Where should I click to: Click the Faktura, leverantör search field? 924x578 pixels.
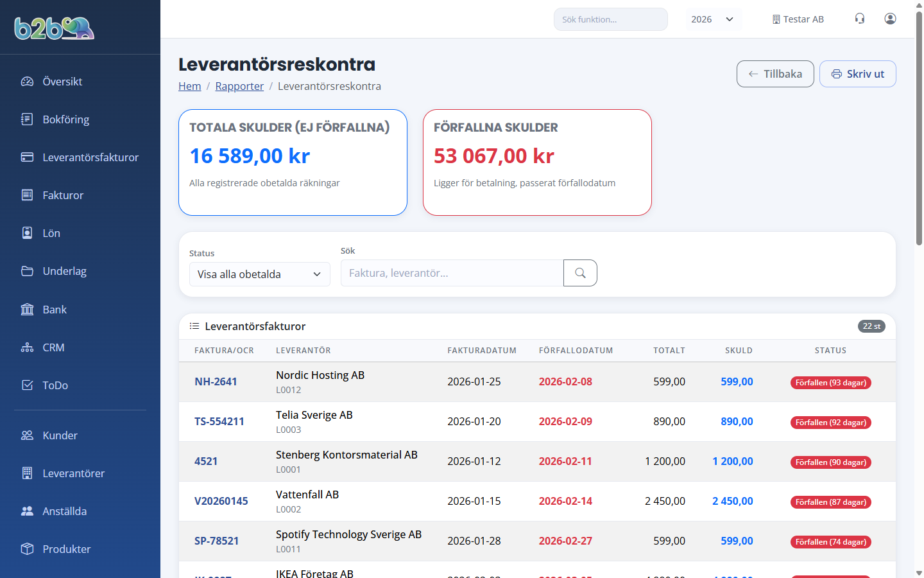(452, 273)
